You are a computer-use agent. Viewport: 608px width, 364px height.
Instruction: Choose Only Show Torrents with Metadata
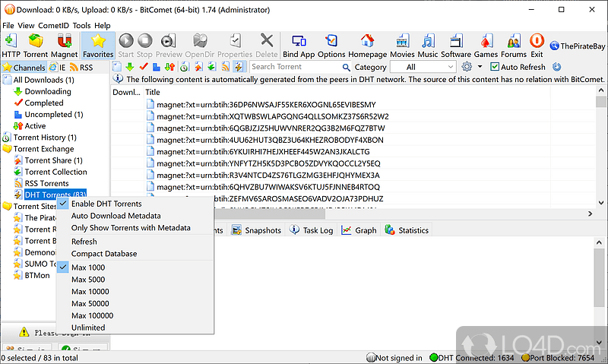click(x=135, y=228)
